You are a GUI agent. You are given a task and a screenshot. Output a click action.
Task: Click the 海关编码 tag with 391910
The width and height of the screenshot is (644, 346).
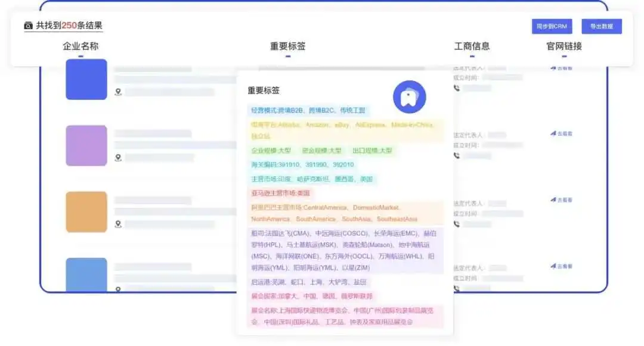click(x=302, y=165)
